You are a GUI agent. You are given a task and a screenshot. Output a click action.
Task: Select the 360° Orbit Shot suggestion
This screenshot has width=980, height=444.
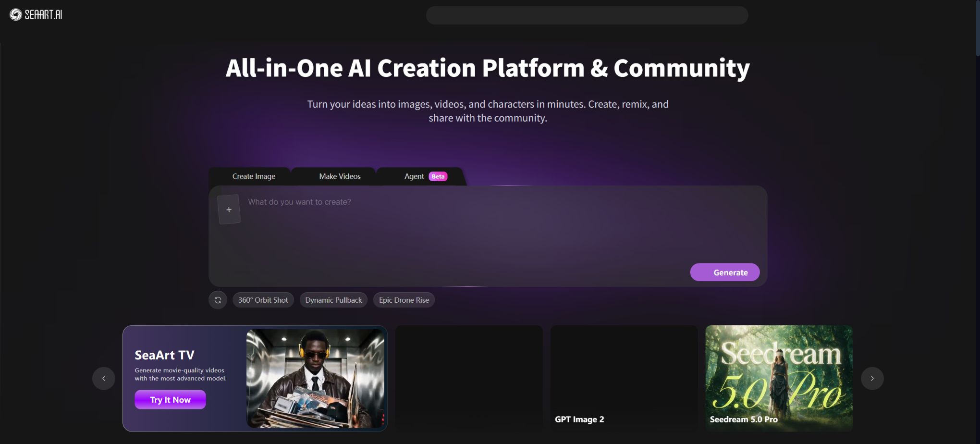[263, 300]
